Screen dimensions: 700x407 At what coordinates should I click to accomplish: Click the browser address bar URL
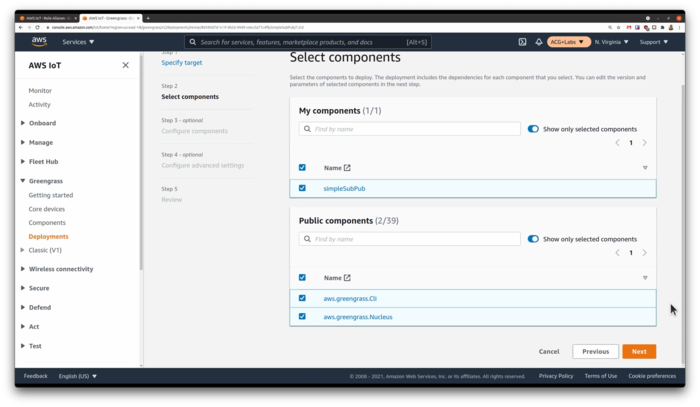[x=178, y=27]
